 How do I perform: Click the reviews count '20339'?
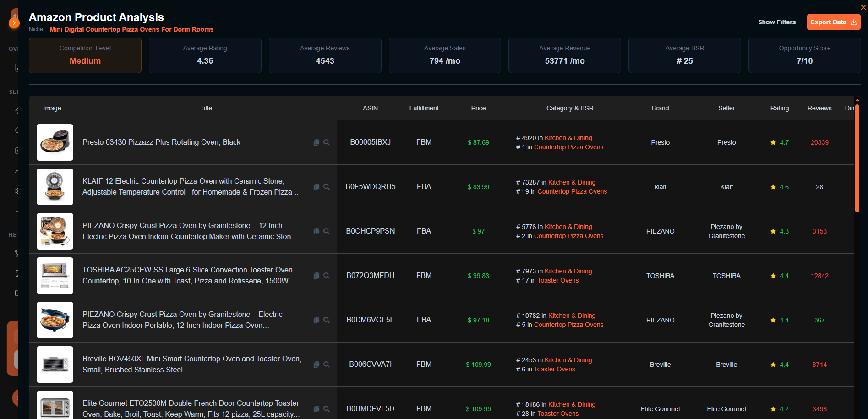[x=819, y=142]
